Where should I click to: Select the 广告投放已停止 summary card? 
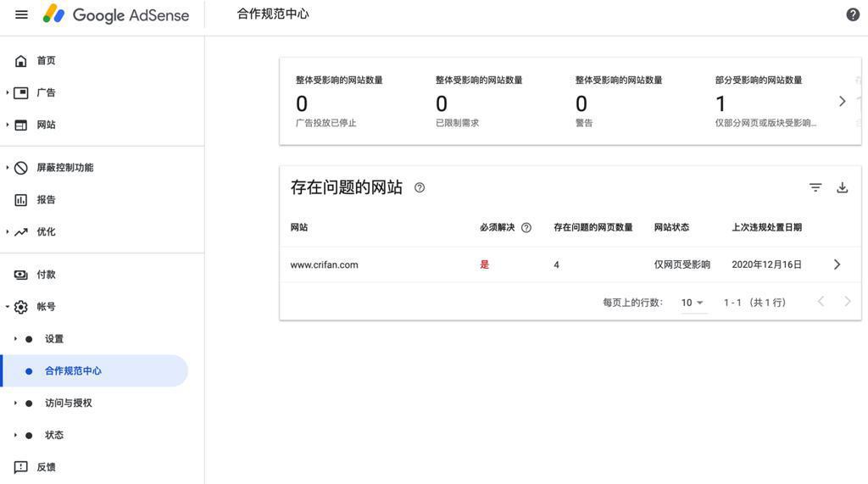pyautogui.click(x=339, y=102)
